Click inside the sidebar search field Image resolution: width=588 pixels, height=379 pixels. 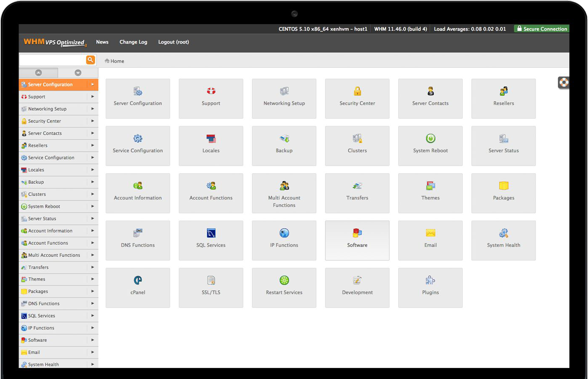click(52, 60)
